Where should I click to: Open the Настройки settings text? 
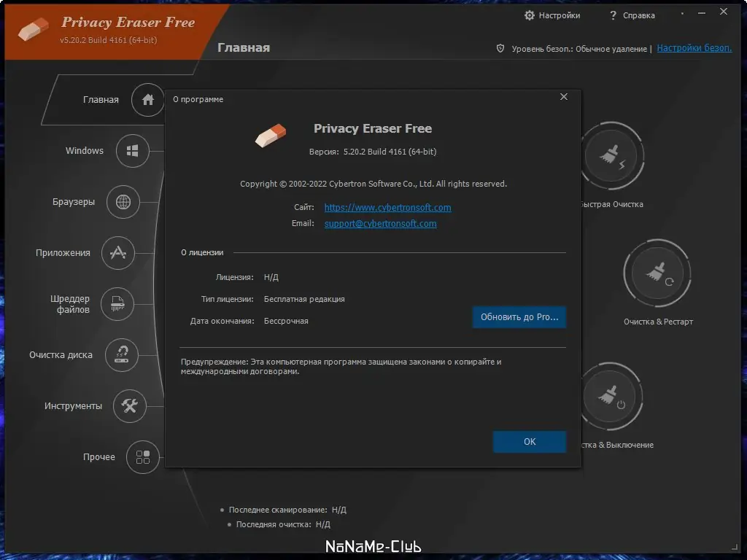[560, 15]
